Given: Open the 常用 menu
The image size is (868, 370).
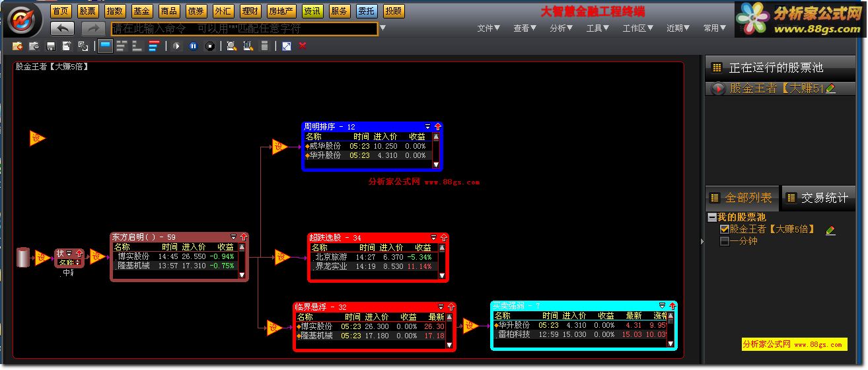Looking at the screenshot, I should pyautogui.click(x=715, y=28).
